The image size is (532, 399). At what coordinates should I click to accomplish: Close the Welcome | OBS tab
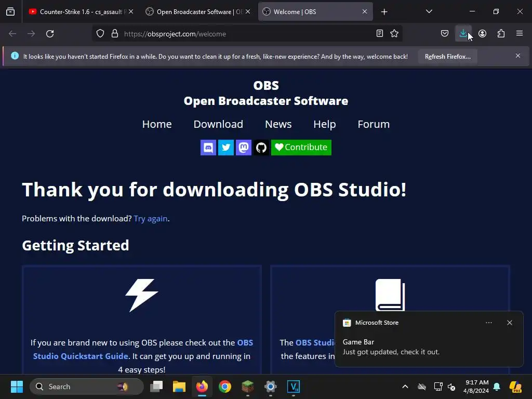tap(364, 11)
